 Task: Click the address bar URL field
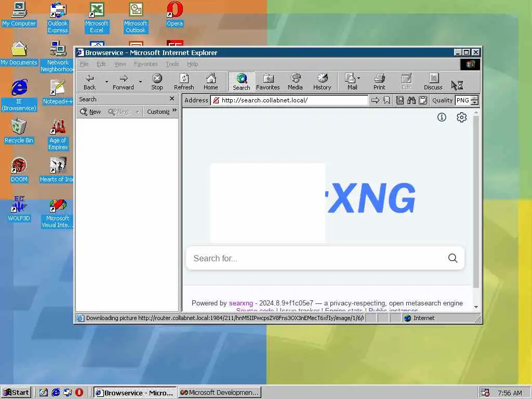(289, 100)
